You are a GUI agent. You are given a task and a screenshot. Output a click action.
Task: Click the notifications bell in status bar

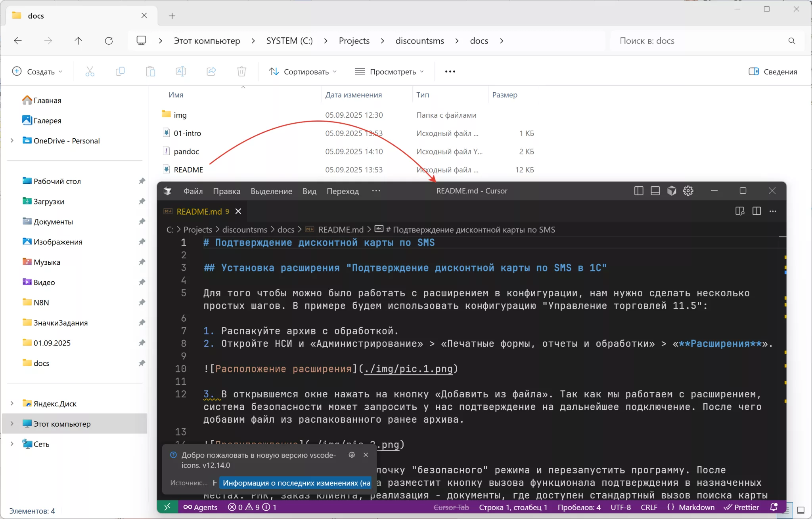pos(773,507)
